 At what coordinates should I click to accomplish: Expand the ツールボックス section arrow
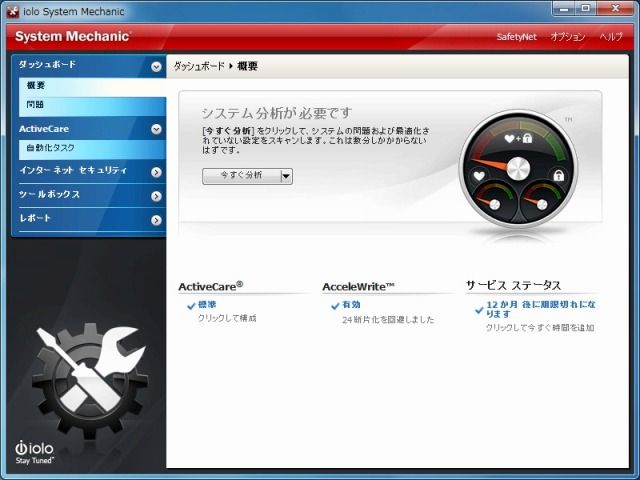pos(156,196)
